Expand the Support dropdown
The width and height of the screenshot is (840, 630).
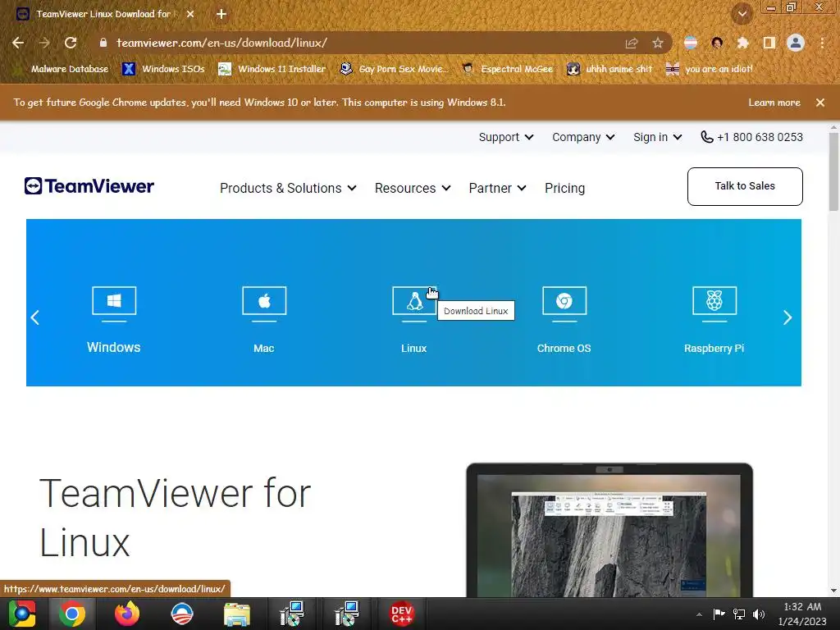click(x=505, y=137)
